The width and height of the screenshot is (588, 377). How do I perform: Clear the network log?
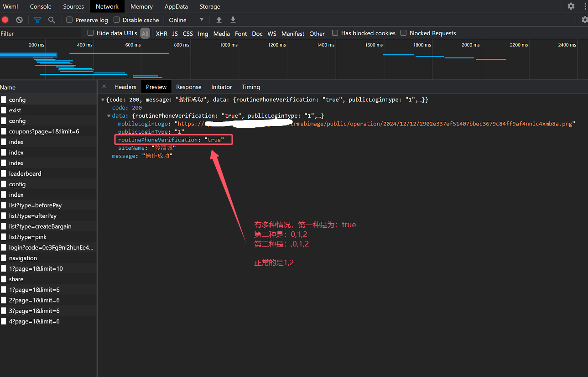(19, 20)
